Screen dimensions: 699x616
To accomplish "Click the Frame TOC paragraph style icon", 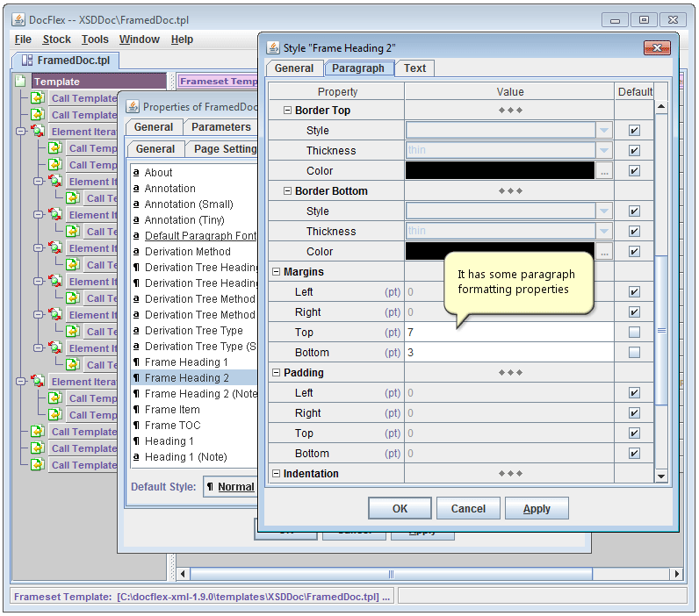I will pos(136,426).
